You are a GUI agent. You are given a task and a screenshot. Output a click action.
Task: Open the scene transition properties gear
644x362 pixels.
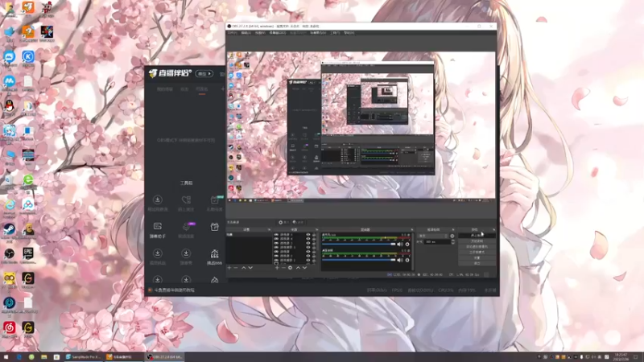pos(452,236)
